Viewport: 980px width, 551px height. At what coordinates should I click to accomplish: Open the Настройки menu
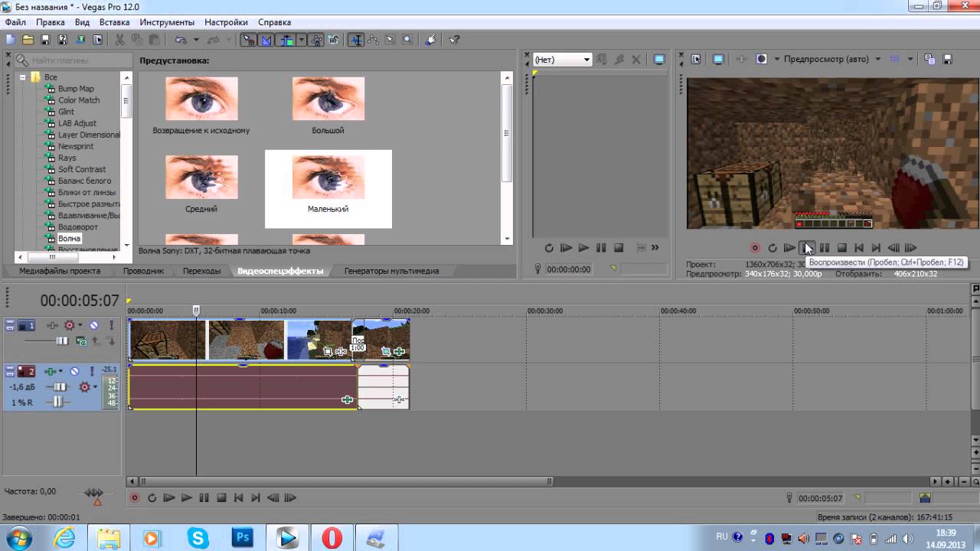pos(226,22)
